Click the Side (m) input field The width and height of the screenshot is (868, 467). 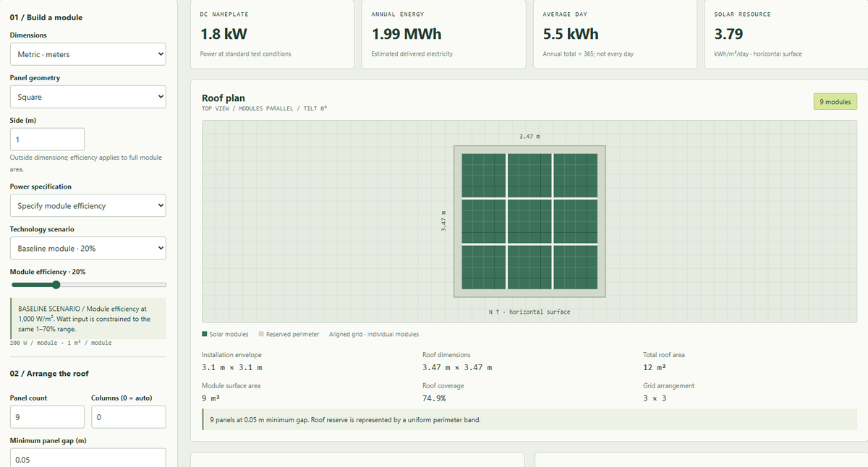[47, 140]
